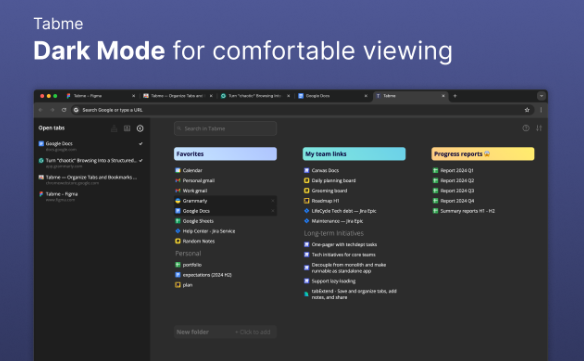Image resolution: width=584 pixels, height=361 pixels.
Task: Close the Tabme – Figma browser tab
Action: [133, 96]
